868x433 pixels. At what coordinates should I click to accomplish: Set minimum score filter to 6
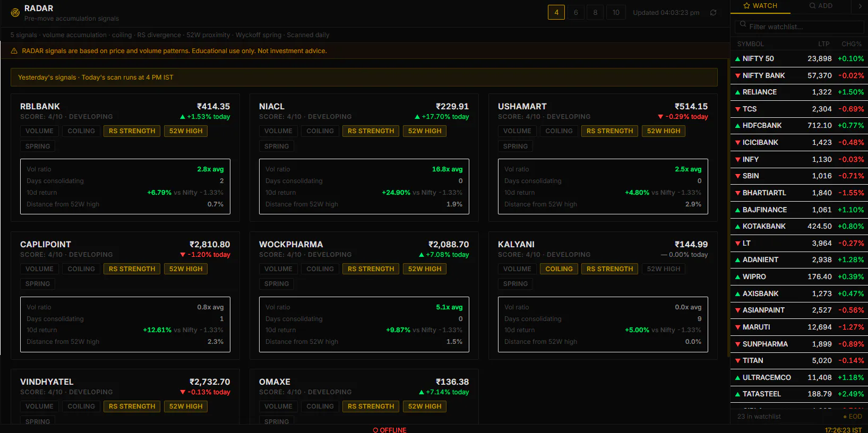pos(576,12)
